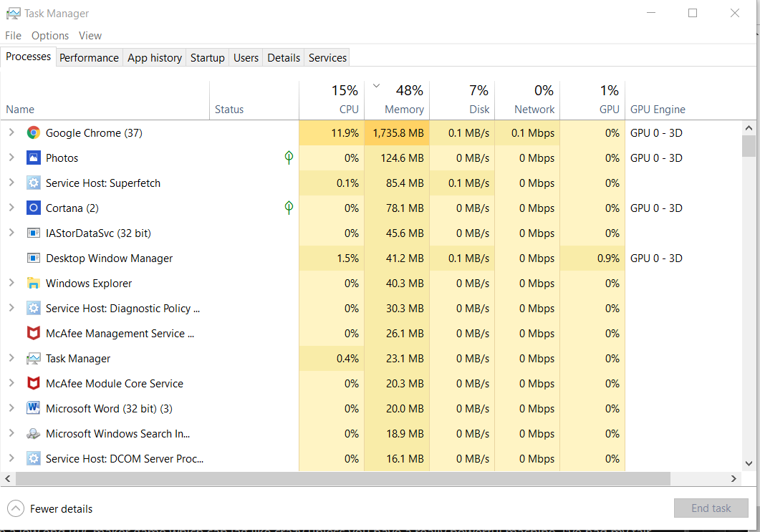Click the Service Host: Superfetch gear icon

click(x=34, y=183)
